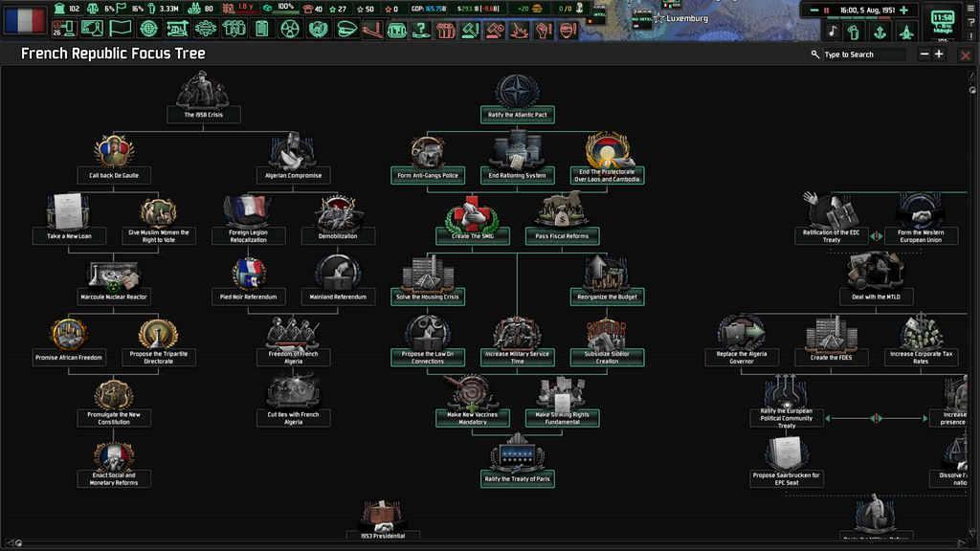Open the air force jet icon
Image resolution: width=980 pixels, height=551 pixels.
coord(906,32)
